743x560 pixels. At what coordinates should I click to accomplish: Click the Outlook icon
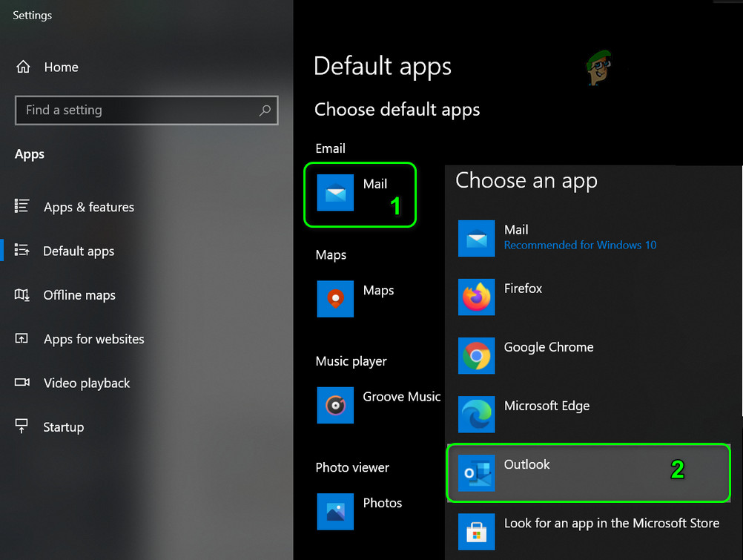tap(477, 473)
